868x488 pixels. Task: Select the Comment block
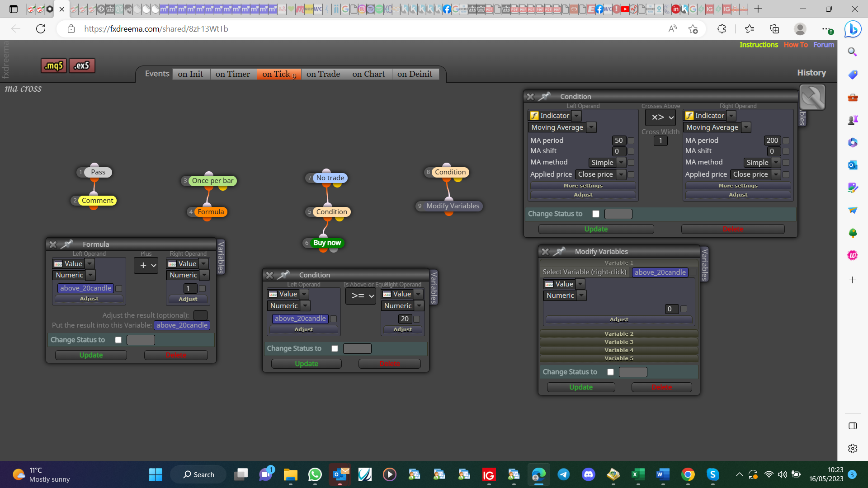tap(97, 201)
